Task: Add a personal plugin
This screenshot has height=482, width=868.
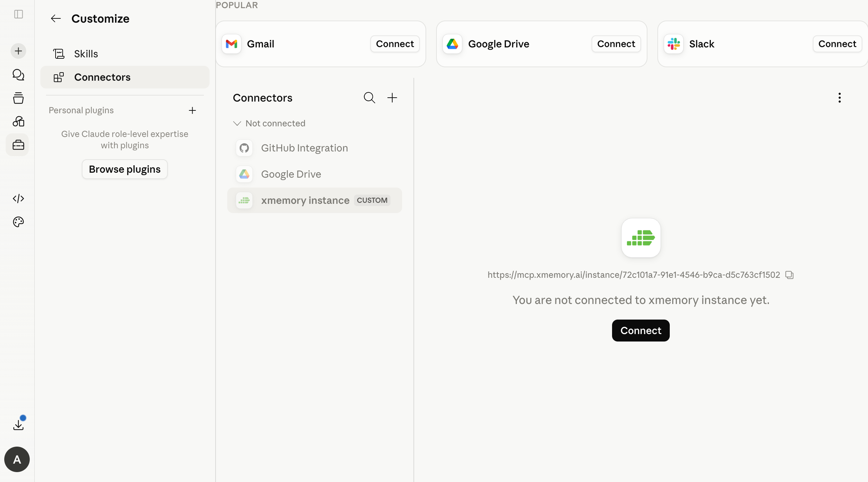Action: pyautogui.click(x=192, y=110)
